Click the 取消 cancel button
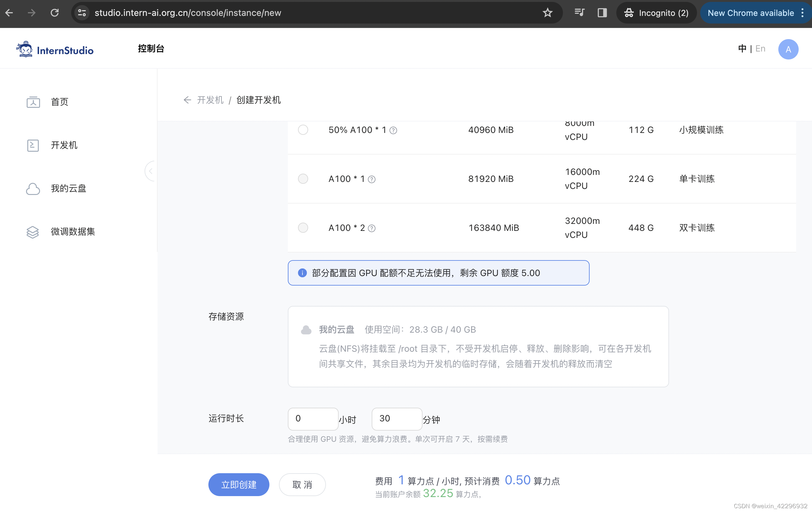The height and width of the screenshot is (512, 812). tap(302, 485)
